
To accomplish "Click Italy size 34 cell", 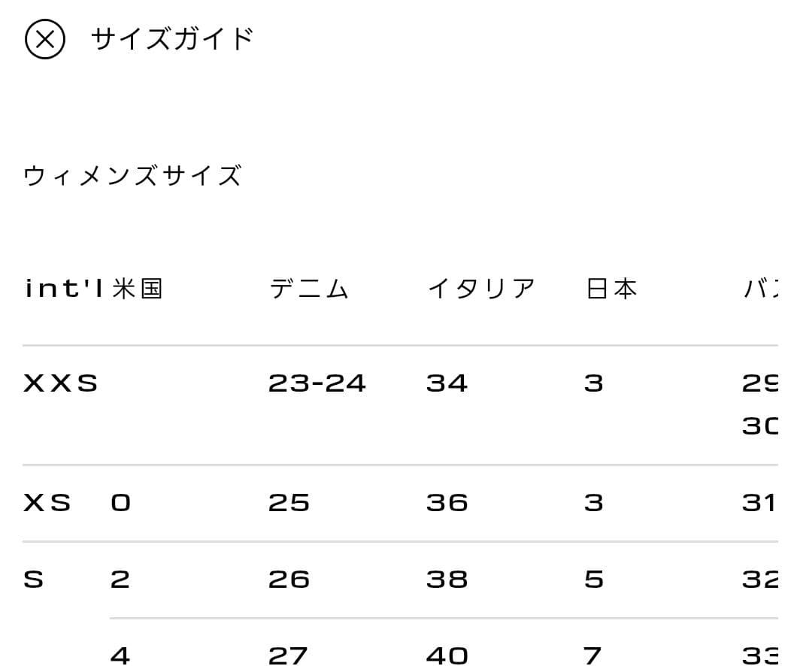I will click(447, 383).
